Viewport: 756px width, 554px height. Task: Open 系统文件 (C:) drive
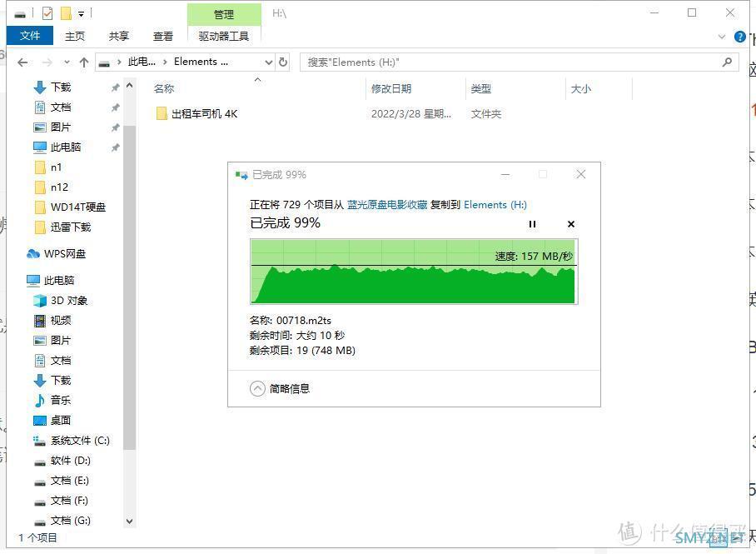tap(80, 441)
